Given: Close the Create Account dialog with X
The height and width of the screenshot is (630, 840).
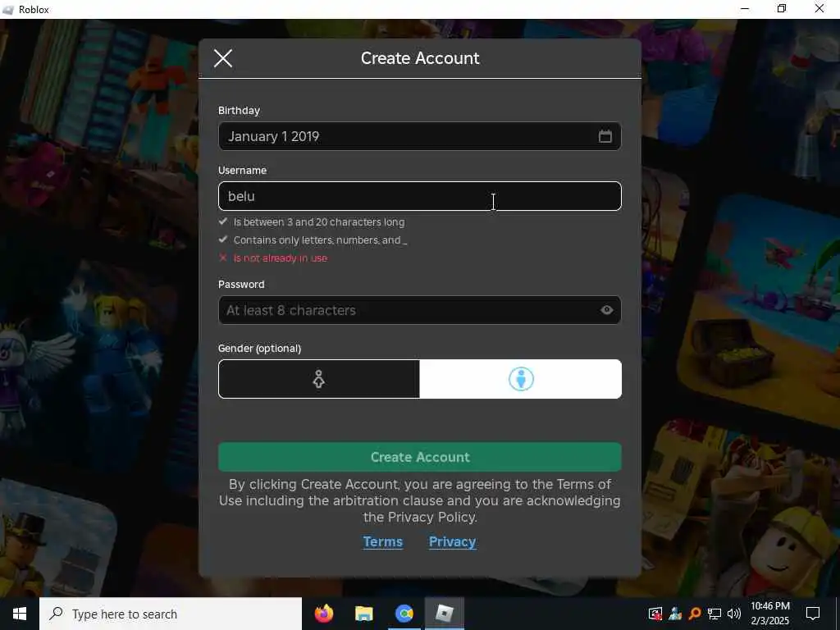Looking at the screenshot, I should (223, 58).
